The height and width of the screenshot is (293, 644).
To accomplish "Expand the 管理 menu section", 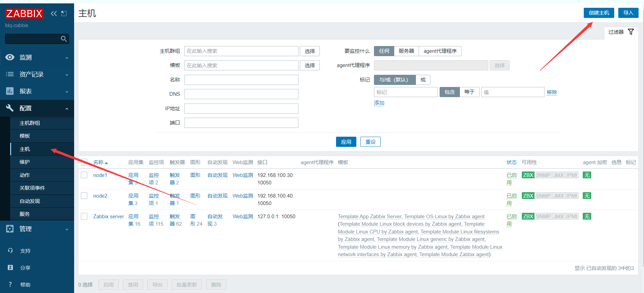I will coord(37,229).
